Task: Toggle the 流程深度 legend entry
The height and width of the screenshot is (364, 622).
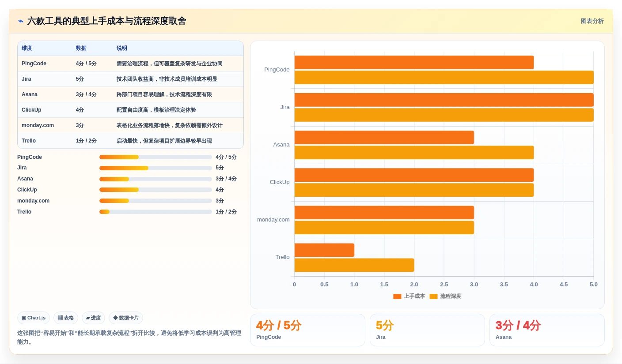Action: click(x=445, y=296)
